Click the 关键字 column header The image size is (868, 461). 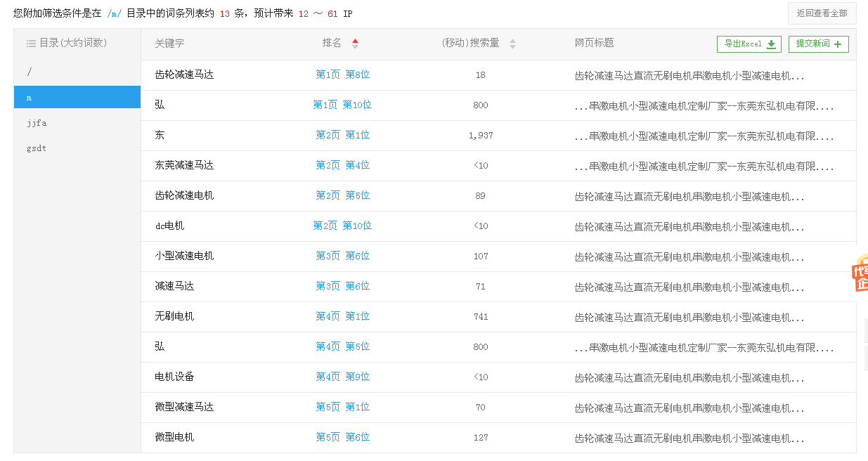pyautogui.click(x=169, y=44)
